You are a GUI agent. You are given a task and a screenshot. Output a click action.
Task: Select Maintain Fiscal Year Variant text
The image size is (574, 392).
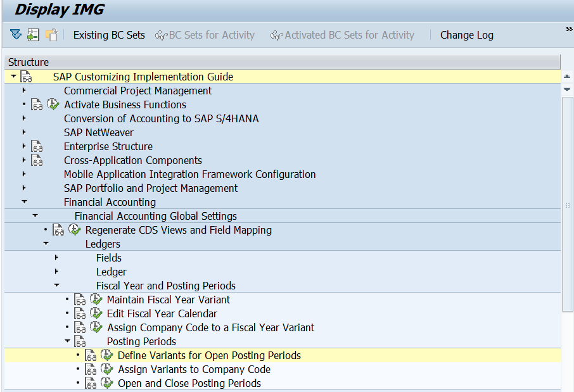[x=169, y=300]
